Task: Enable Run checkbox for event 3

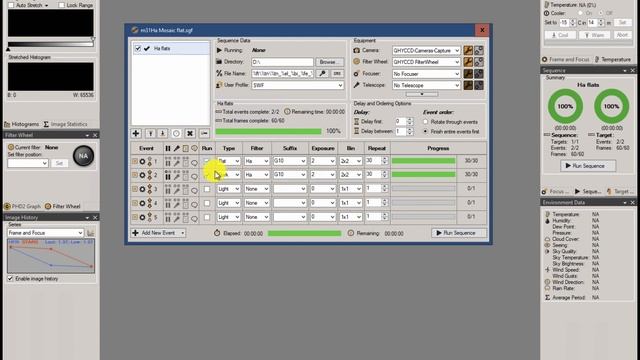Action: pos(207,189)
